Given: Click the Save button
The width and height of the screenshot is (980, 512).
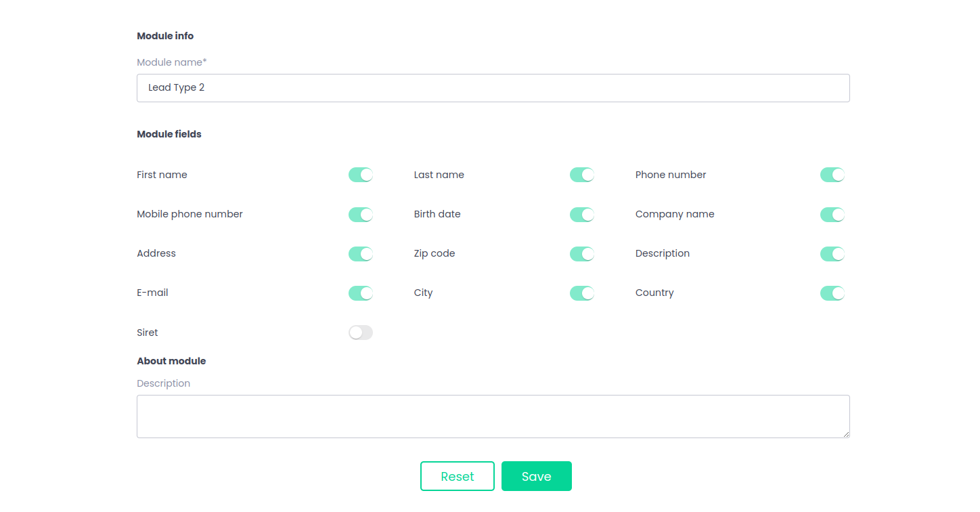Looking at the screenshot, I should (536, 476).
